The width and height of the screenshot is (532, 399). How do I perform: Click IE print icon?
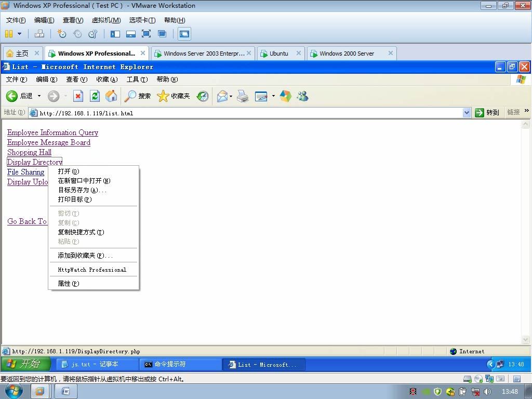pyautogui.click(x=243, y=96)
